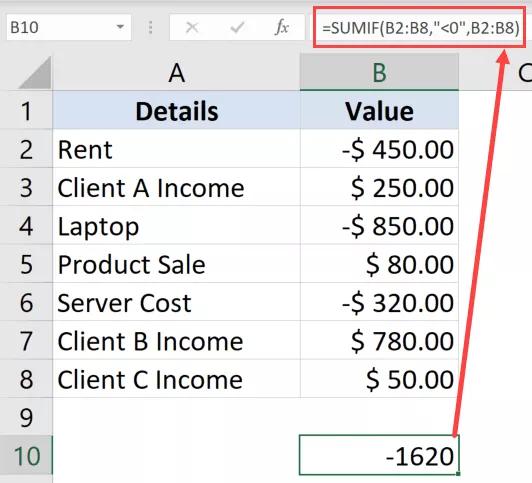
Task: Select column A header
Action: click(176, 73)
